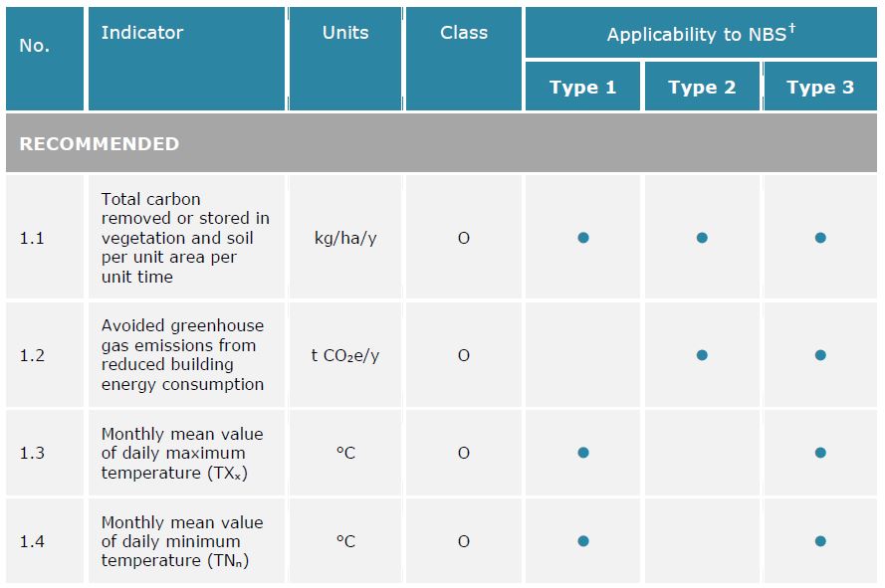Screen dimensions: 885x588
Task: Click the Type 1 dot for indicator 1.3
Action: [583, 453]
